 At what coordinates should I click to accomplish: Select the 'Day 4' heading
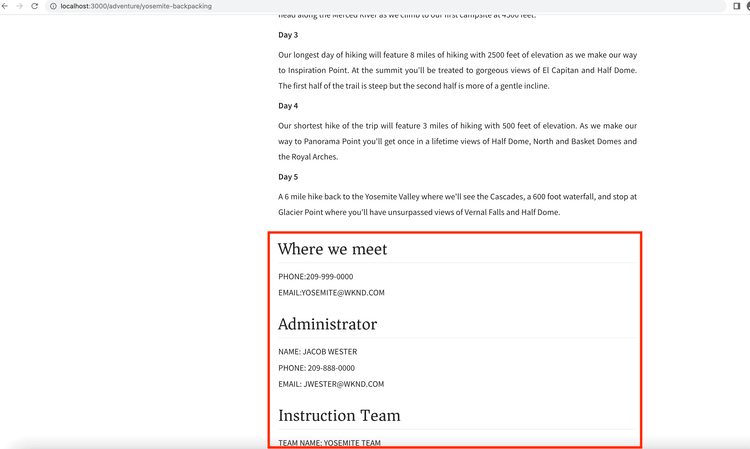click(288, 106)
